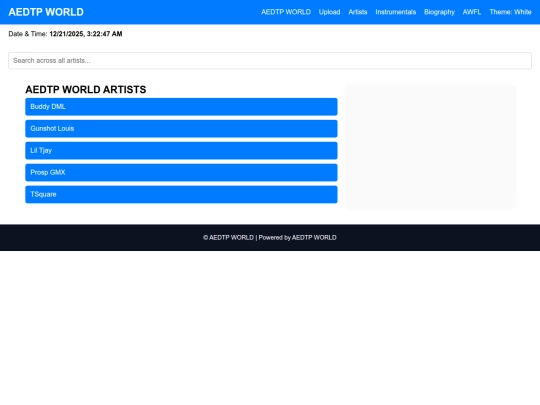Click the date and time value text

86,34
